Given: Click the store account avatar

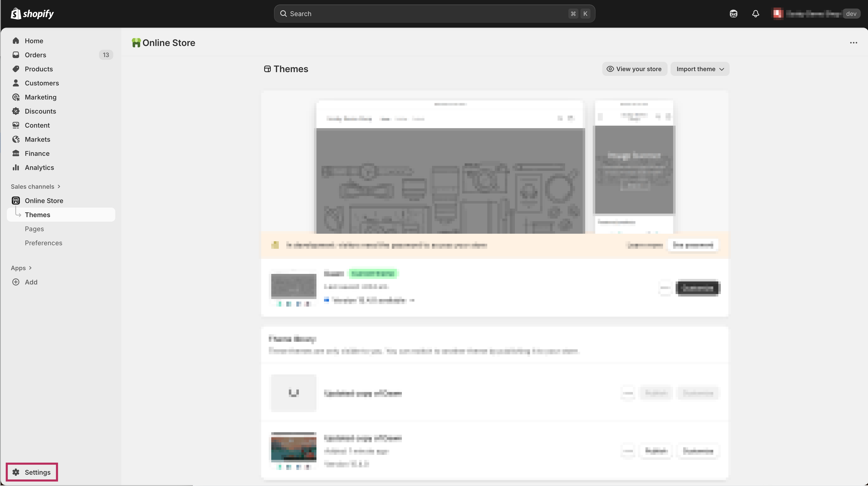Looking at the screenshot, I should [x=778, y=14].
